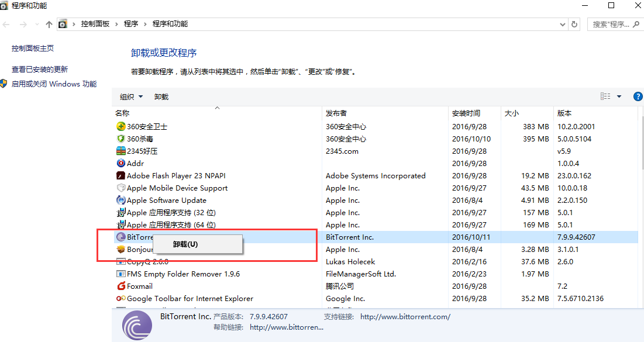This screenshot has height=342, width=644.
Task: Open the 组织 dropdown menu
Action: 131,97
